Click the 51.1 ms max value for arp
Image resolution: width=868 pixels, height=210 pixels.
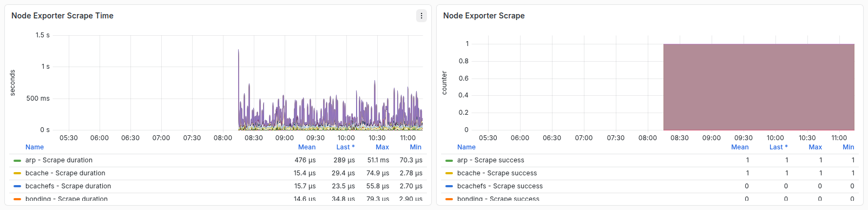[x=378, y=160]
